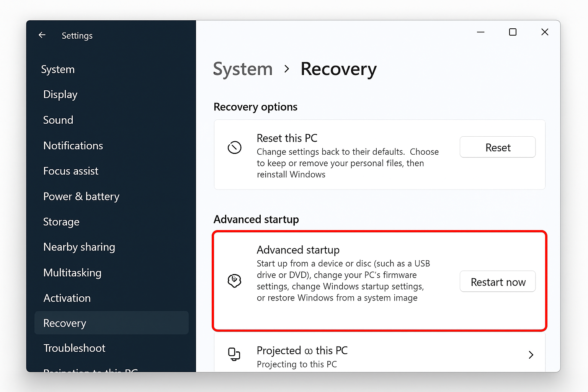588x392 pixels.
Task: Maximize the Settings window
Action: (513, 32)
